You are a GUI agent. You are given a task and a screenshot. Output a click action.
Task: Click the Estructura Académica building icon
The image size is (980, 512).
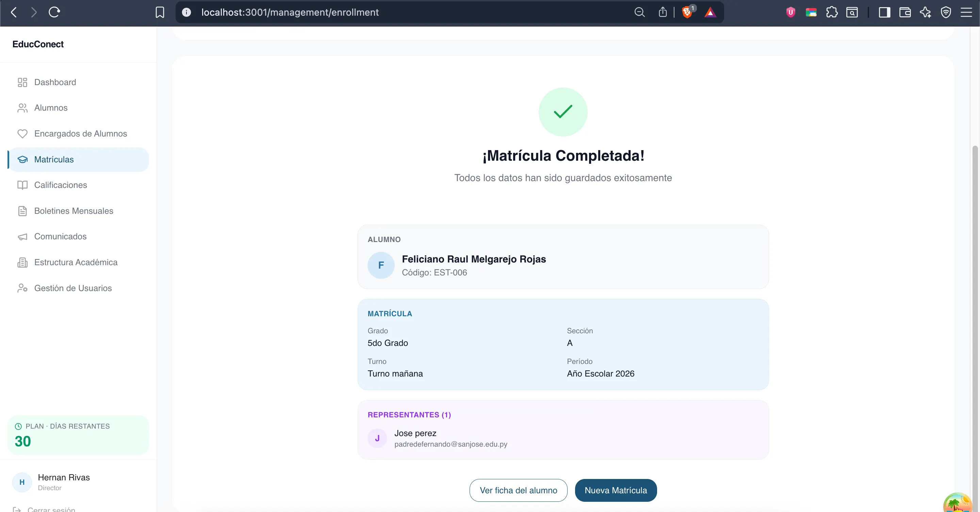point(22,262)
